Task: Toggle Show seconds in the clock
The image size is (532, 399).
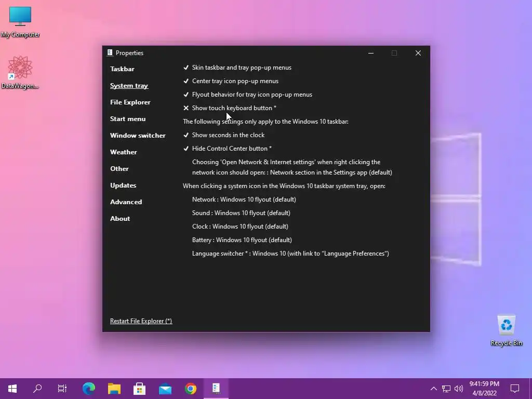Action: click(x=224, y=135)
